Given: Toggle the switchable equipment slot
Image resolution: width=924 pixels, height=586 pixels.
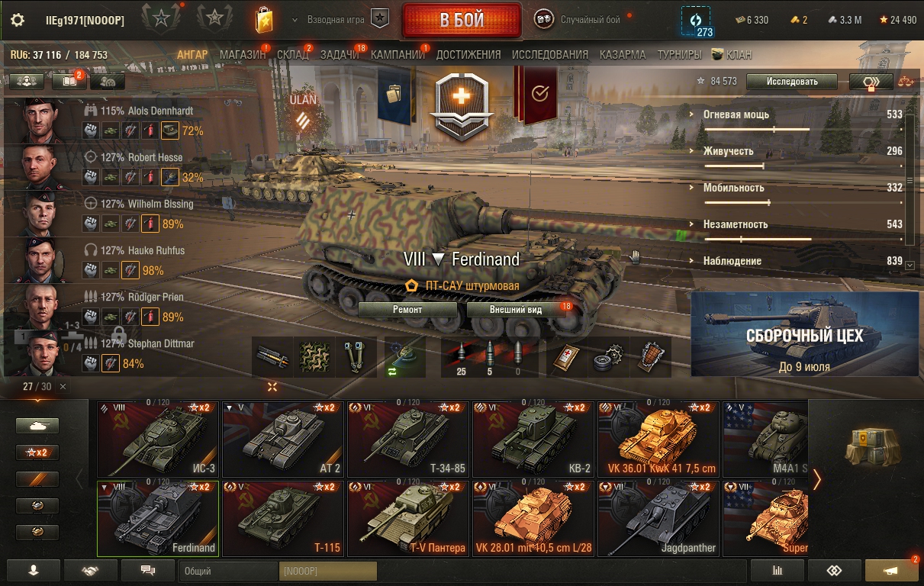Looking at the screenshot, I should click(x=405, y=356).
